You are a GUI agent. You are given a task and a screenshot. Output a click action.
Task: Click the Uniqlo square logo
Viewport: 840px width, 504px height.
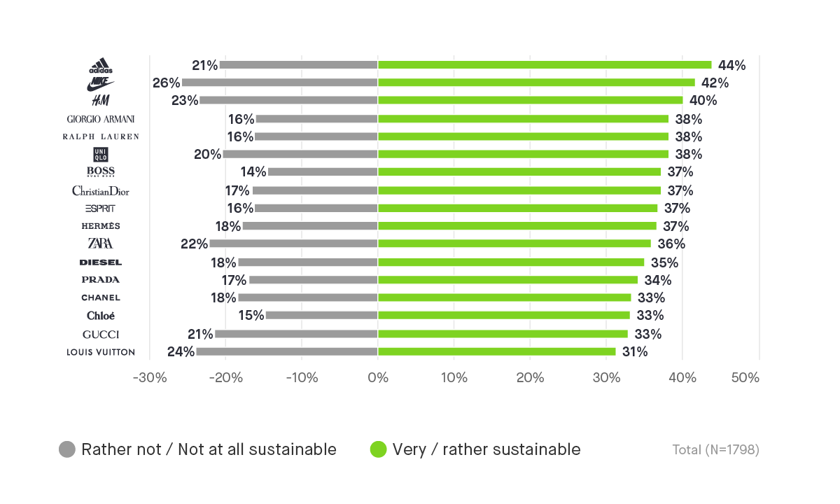pyautogui.click(x=101, y=155)
